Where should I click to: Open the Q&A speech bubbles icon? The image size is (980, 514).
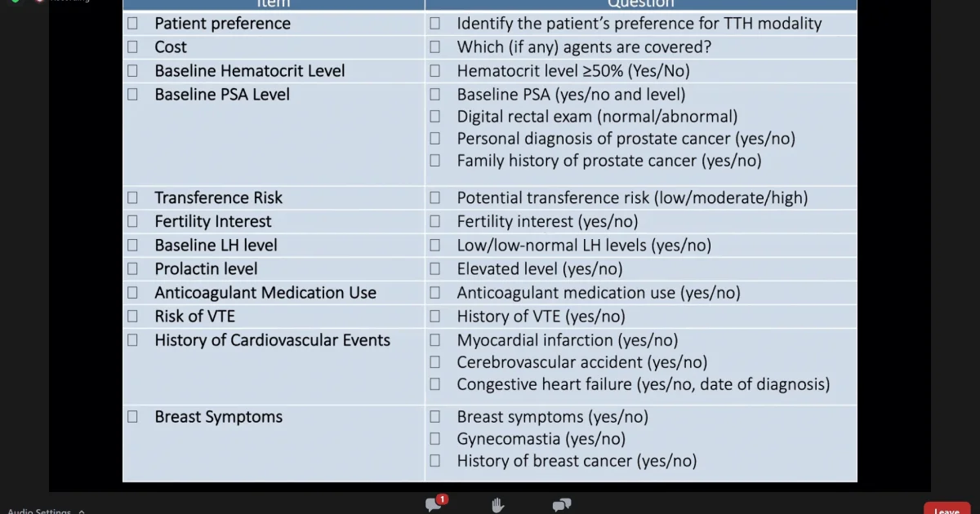point(561,506)
